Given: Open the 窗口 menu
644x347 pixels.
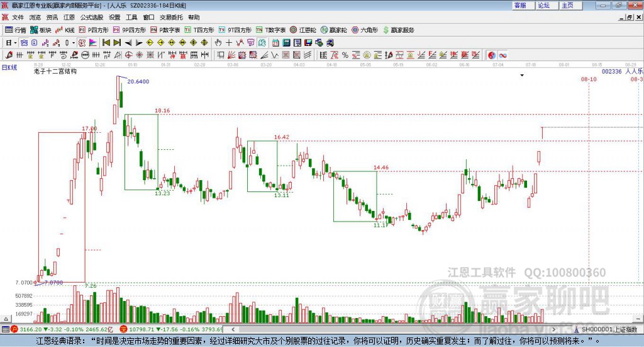Looking at the screenshot, I should point(148,17).
